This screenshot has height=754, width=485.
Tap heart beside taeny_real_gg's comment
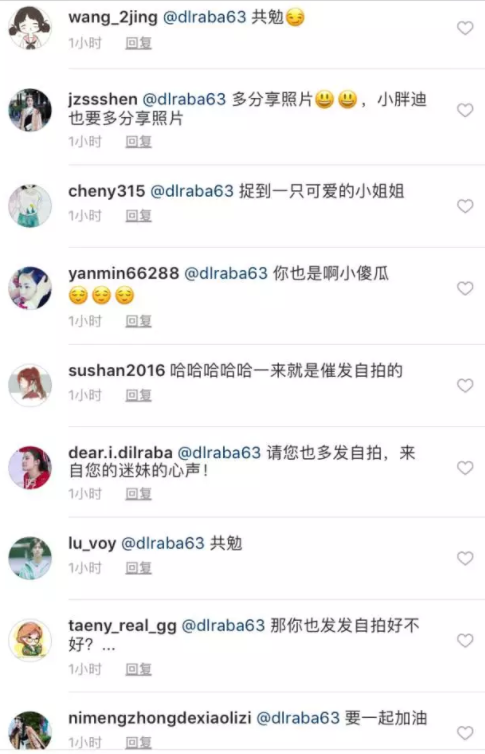point(465,640)
